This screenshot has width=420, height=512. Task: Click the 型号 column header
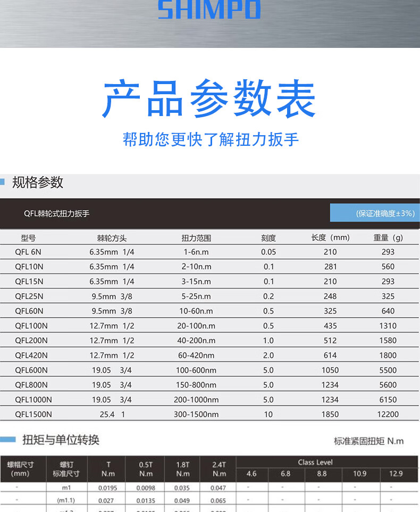point(28,238)
